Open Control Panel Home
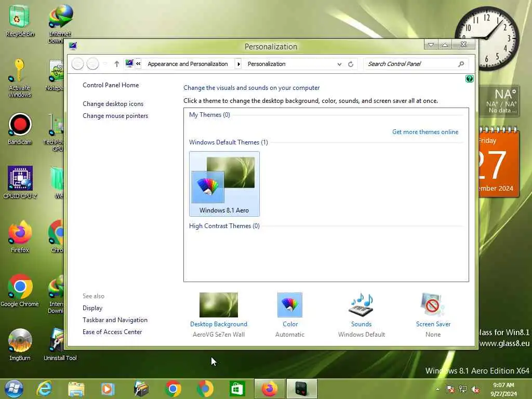The width and height of the screenshot is (532, 399). click(111, 85)
